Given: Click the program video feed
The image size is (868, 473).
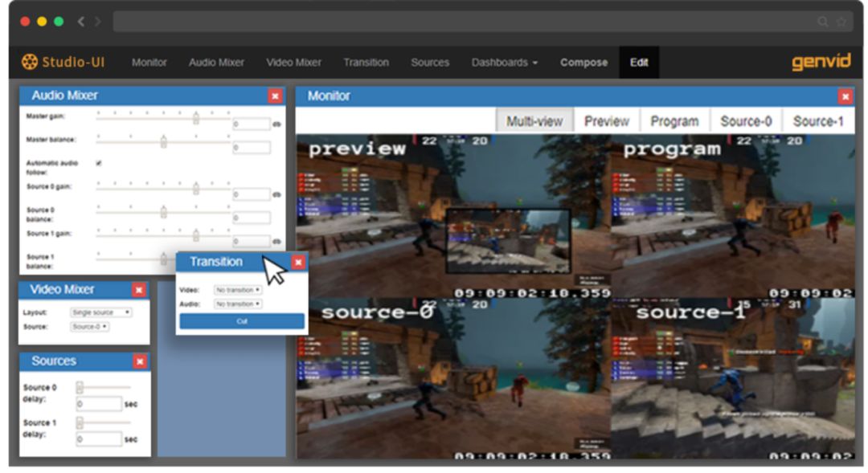Looking at the screenshot, I should click(x=732, y=216).
